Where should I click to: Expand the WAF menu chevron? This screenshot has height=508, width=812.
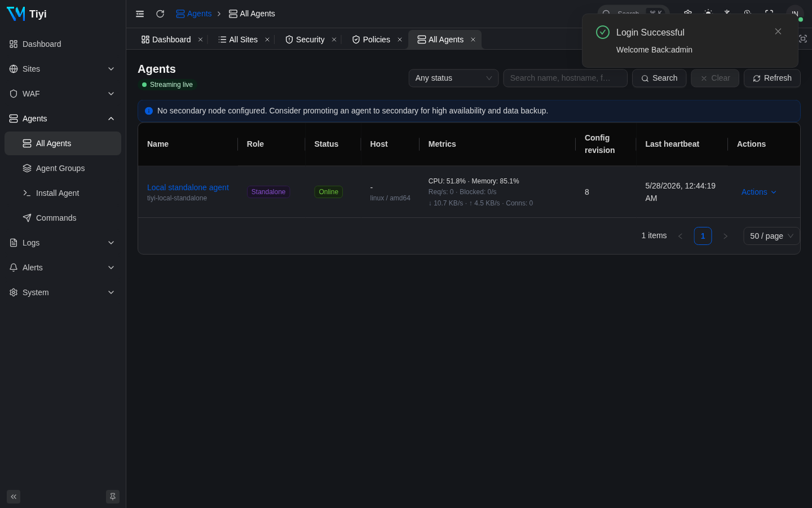[x=111, y=94]
